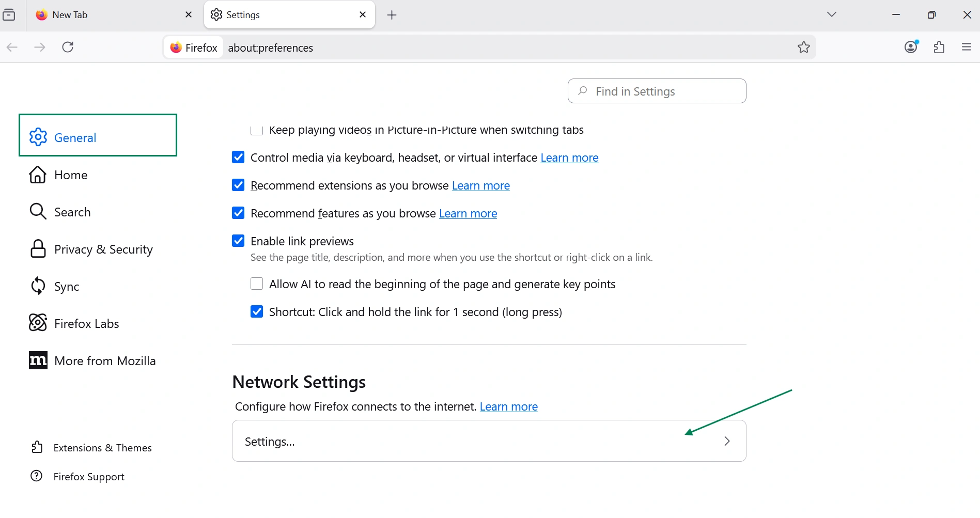
Task: Select Firefox Labs in the sidebar
Action: coord(86,324)
